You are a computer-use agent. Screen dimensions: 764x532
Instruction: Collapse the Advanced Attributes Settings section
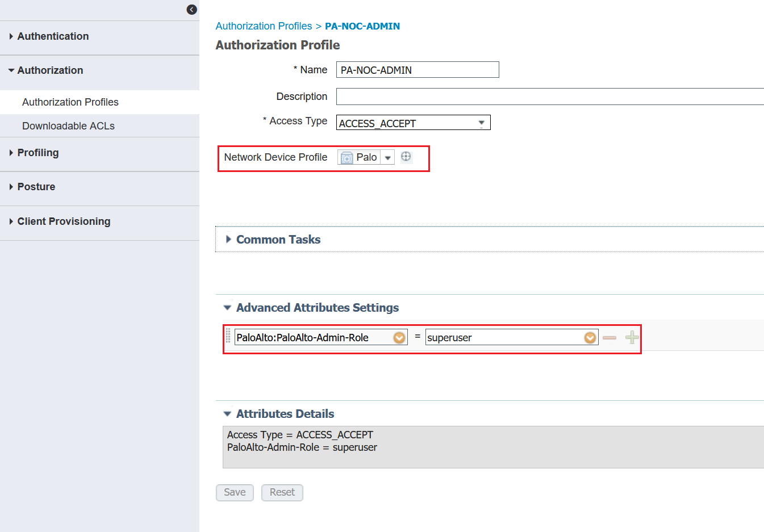click(227, 307)
